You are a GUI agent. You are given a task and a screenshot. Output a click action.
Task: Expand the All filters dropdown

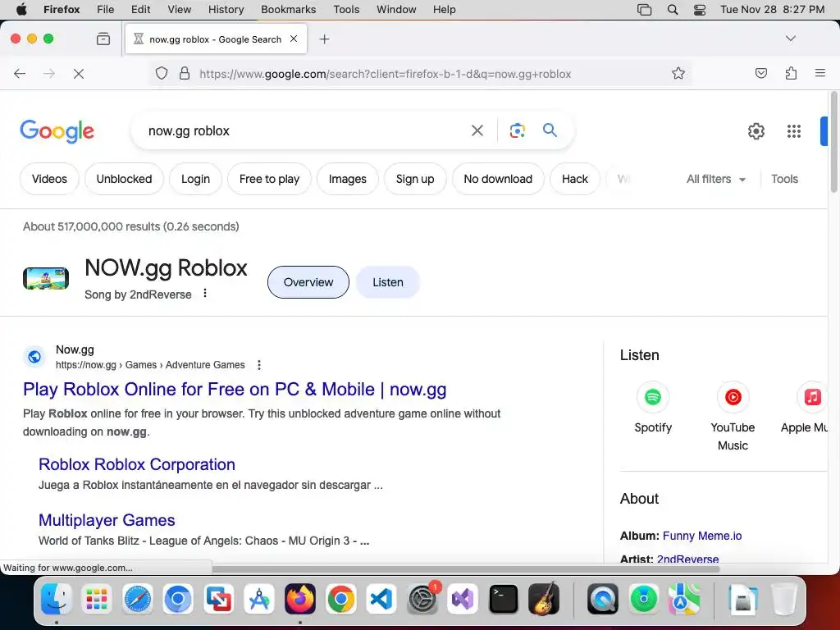tap(716, 179)
